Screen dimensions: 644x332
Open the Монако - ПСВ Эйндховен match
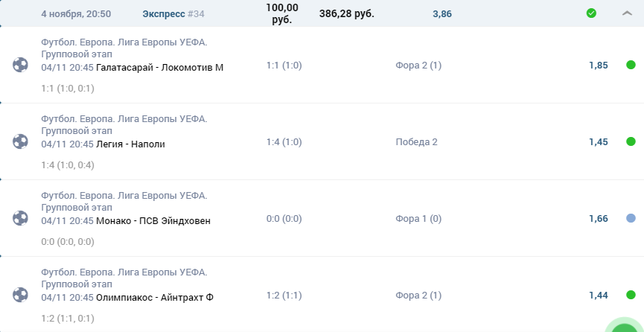153,220
